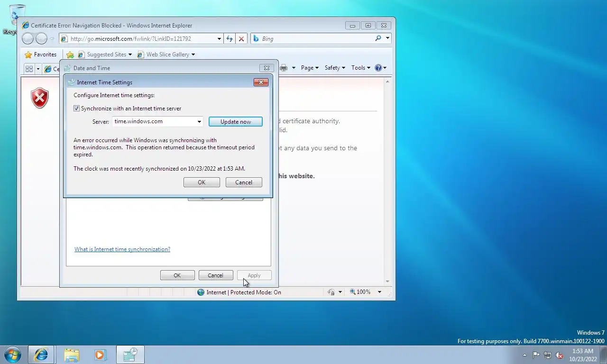Viewport: 607px width, 364px height.
Task: Click Update now button
Action: 236,122
